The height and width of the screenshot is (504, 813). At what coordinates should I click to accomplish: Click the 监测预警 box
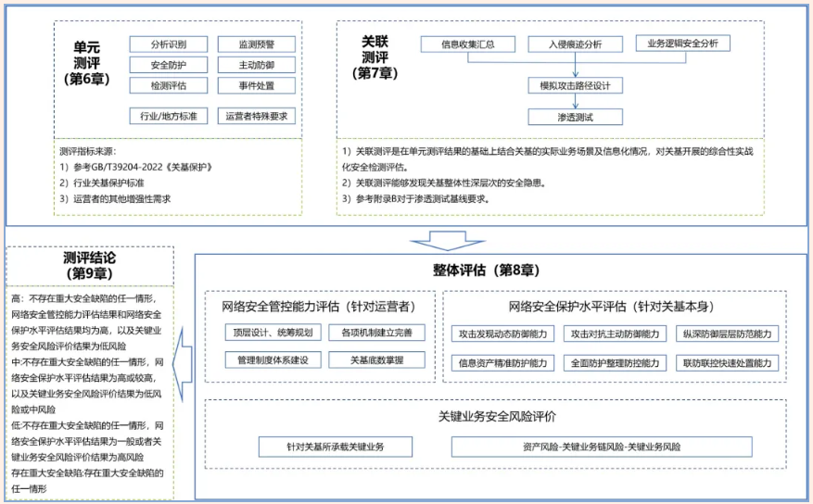click(256, 44)
